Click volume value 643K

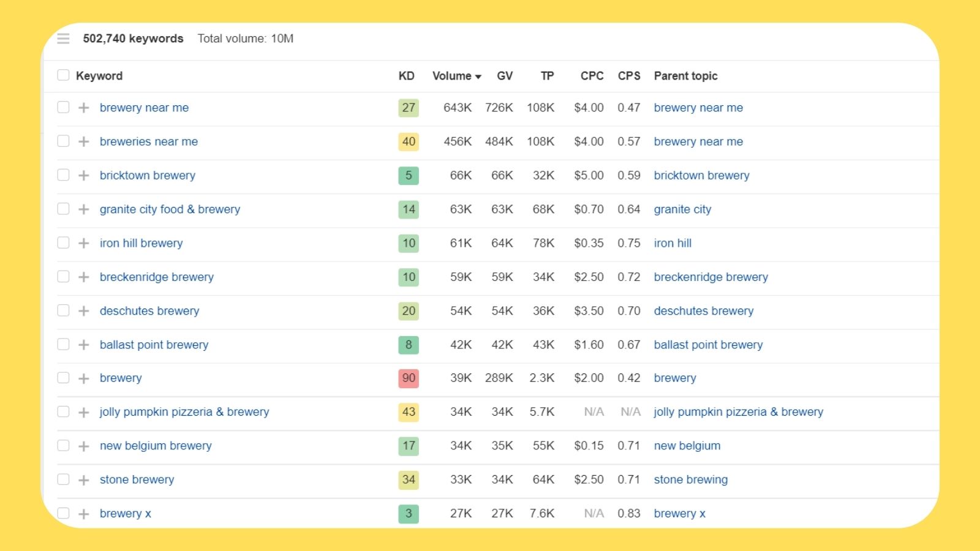coord(458,108)
